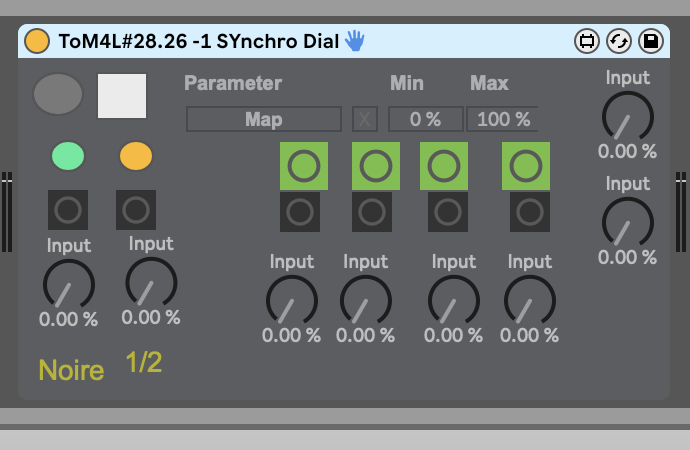
Task: Click the yellow 1/2 label
Action: click(144, 362)
